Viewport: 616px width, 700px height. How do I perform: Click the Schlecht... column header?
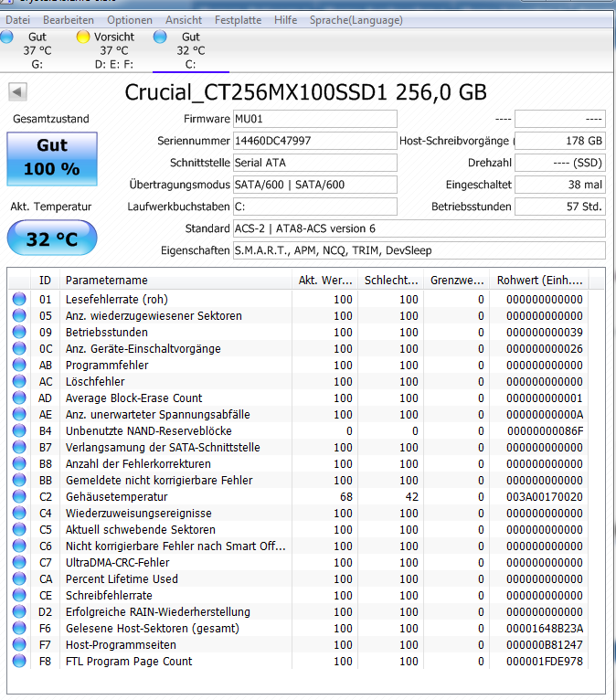point(390,281)
